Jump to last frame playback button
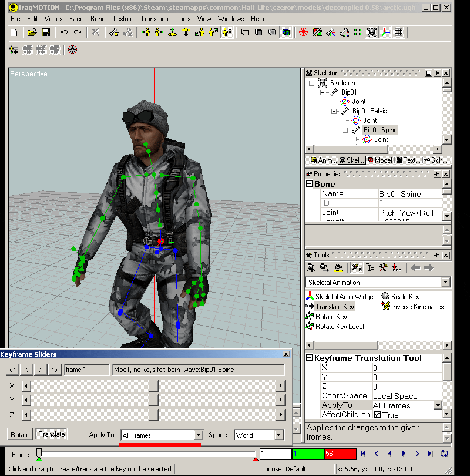The width and height of the screenshot is (470, 476). [431, 454]
